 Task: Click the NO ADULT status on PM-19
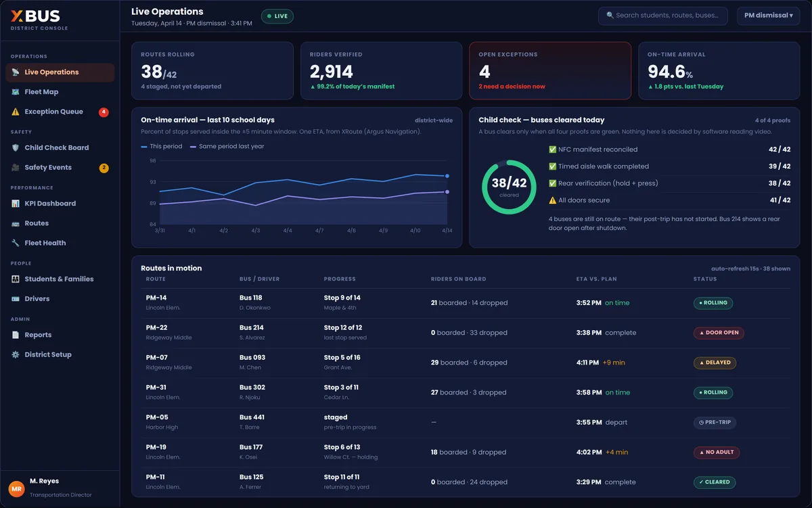click(717, 453)
